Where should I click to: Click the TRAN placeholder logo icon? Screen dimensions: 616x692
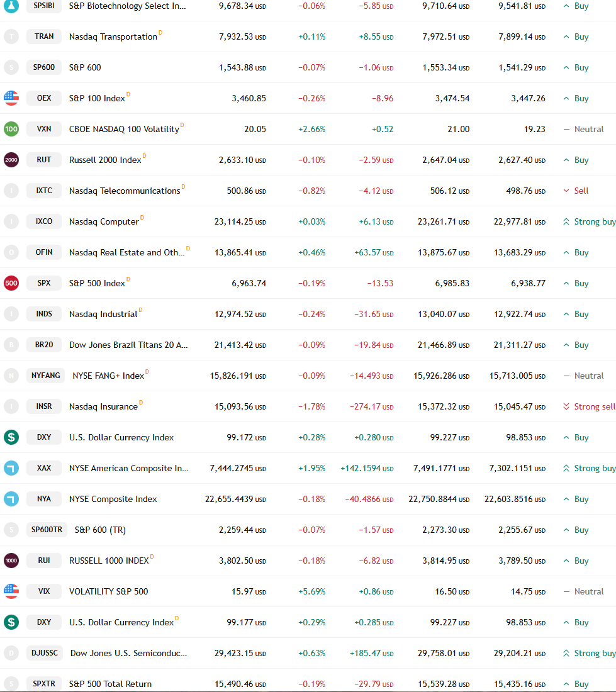click(x=11, y=36)
